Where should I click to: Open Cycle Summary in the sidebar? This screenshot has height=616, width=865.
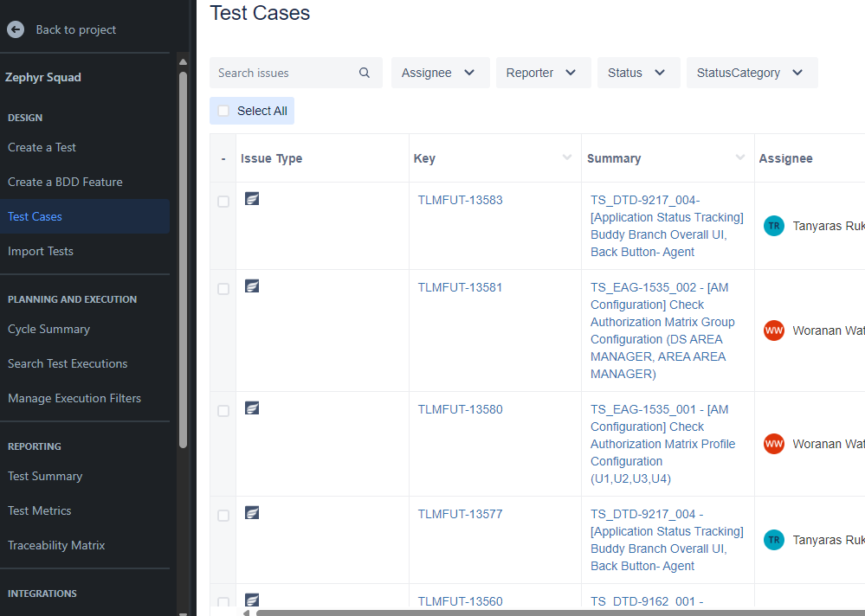click(x=48, y=329)
